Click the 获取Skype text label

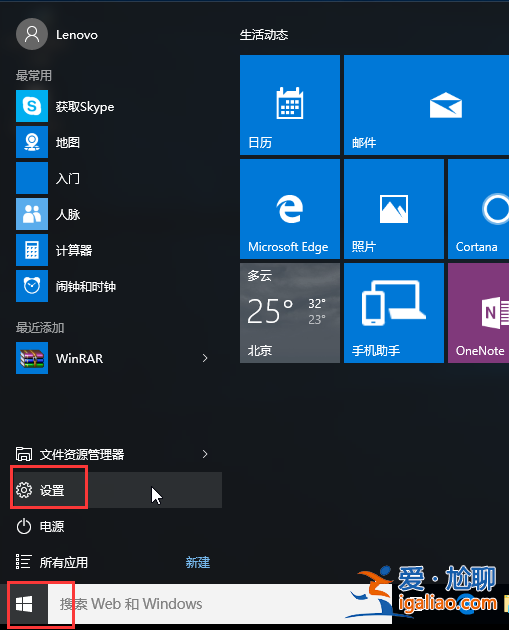coord(85,106)
